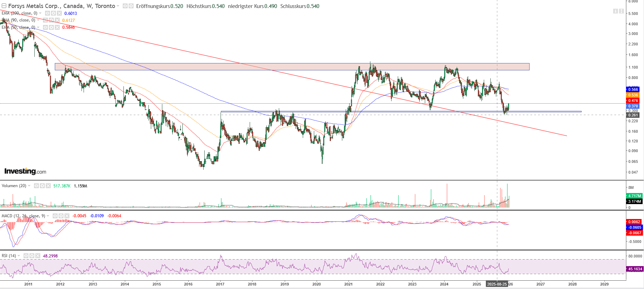This screenshot has width=644, height=289.
Task: Open MACD indicator settings gear
Action: coord(61,216)
